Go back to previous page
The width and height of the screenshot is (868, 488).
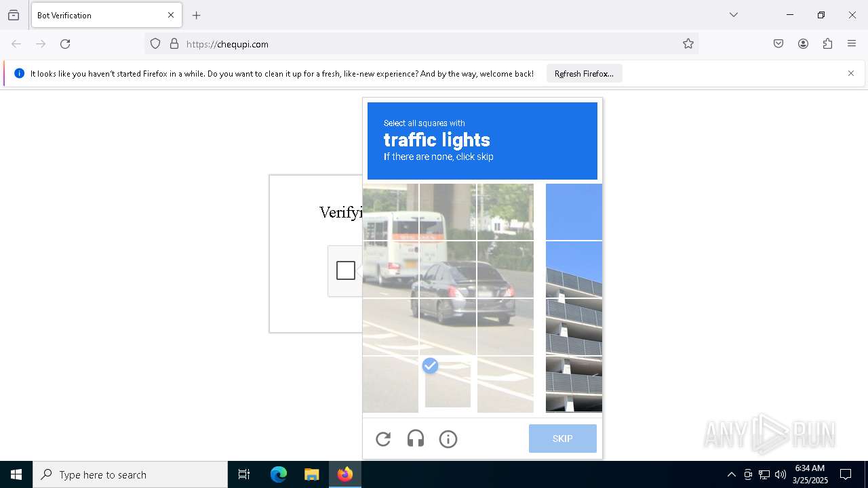[x=16, y=44]
